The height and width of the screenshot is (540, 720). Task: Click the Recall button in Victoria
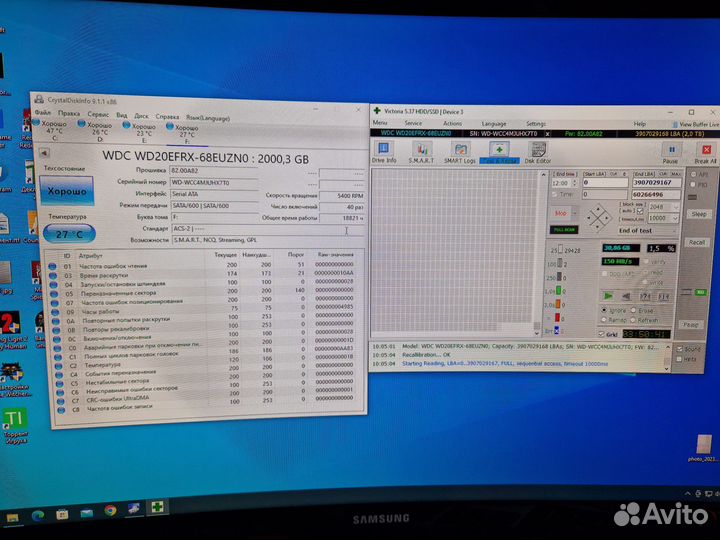click(x=697, y=242)
